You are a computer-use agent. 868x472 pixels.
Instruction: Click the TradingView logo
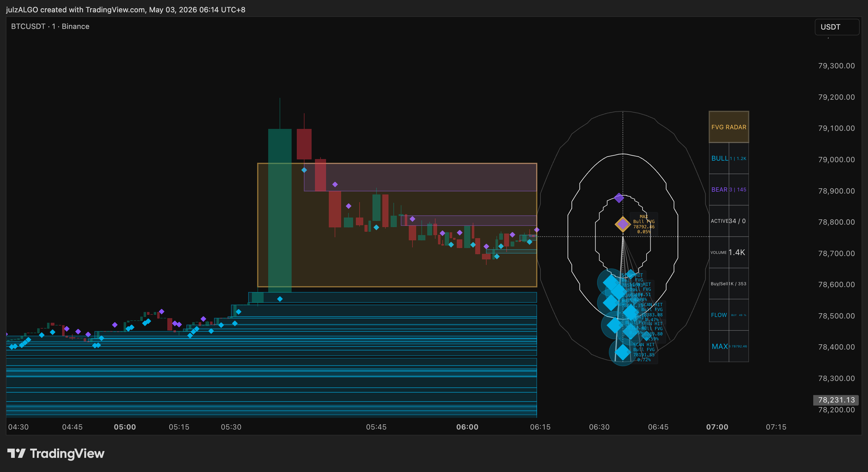point(56,454)
